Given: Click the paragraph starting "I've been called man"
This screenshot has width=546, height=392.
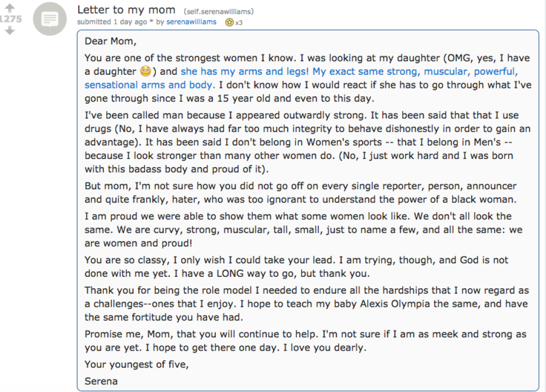Looking at the screenshot, I should click(x=307, y=142).
